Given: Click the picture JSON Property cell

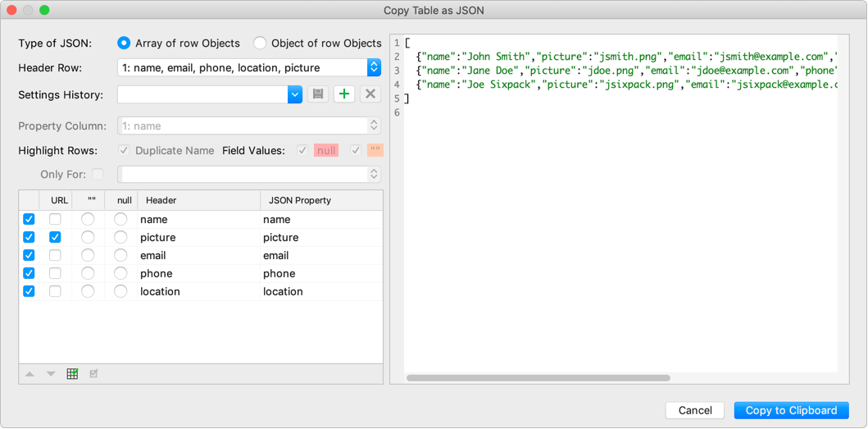Looking at the screenshot, I should click(x=321, y=237).
